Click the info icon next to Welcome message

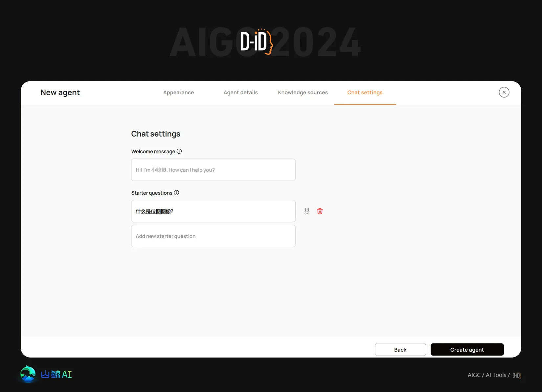tap(179, 151)
